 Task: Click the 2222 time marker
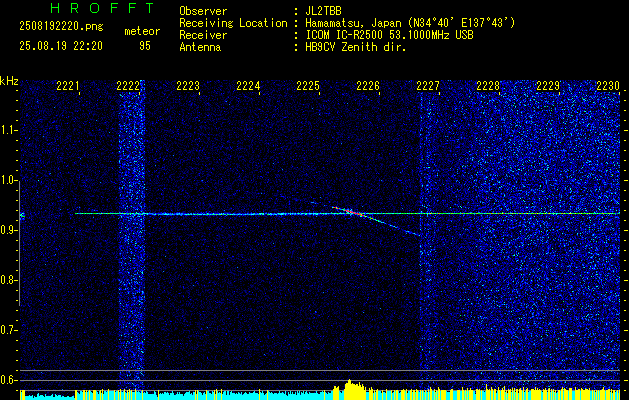coord(128,85)
